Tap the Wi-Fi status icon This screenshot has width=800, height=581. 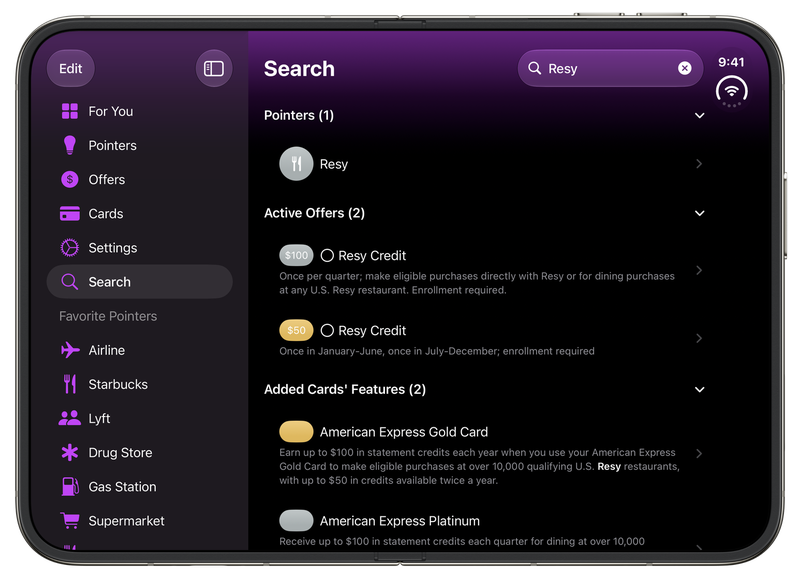click(x=732, y=92)
